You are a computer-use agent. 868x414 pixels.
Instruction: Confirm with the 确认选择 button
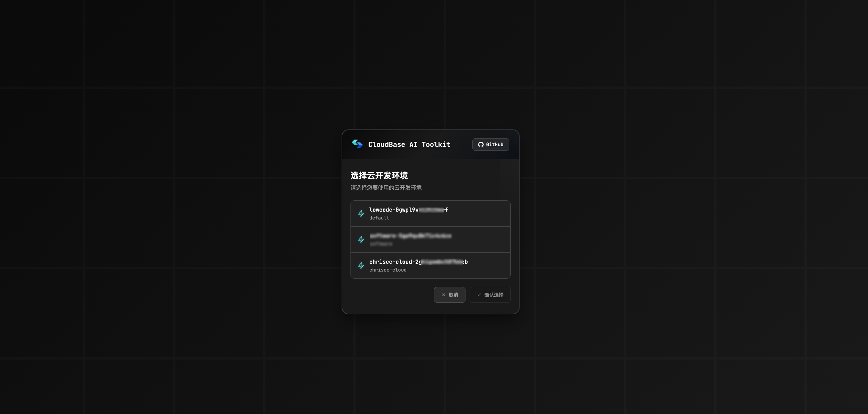tap(490, 295)
